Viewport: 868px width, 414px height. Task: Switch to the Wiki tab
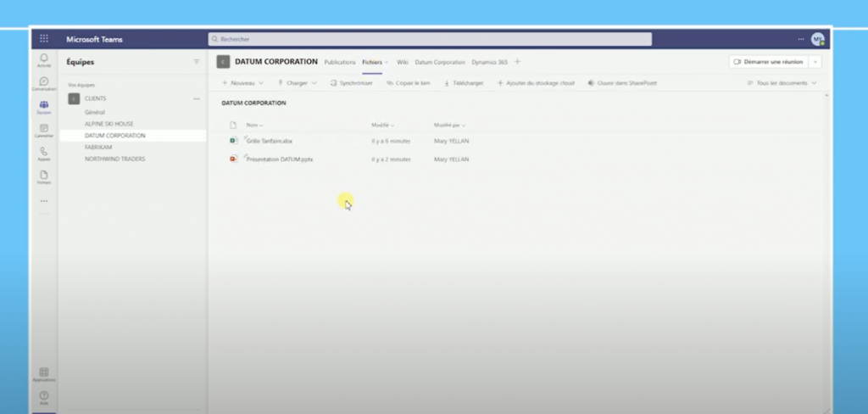(x=403, y=62)
